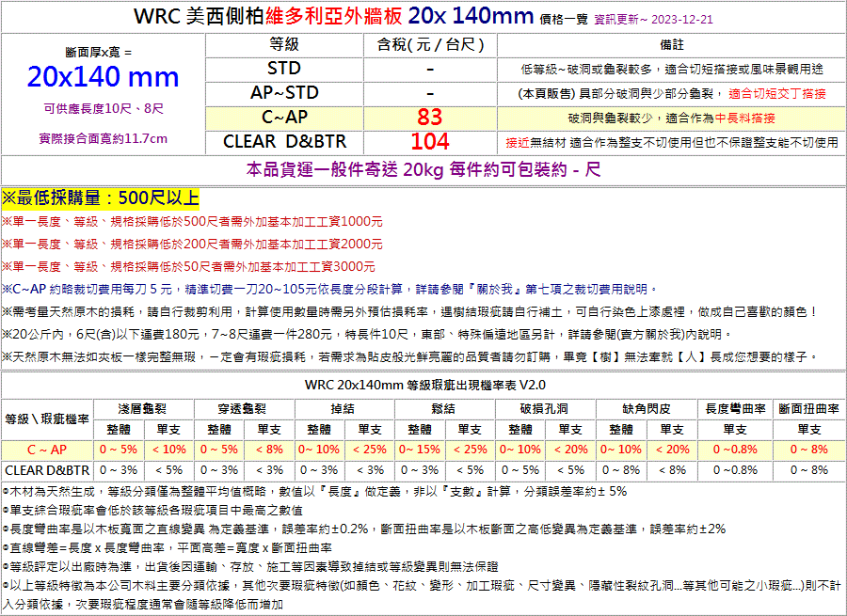Click the "穿透龜裂" column header
Image resolution: width=847 pixels, height=616 pixels.
tap(244, 409)
